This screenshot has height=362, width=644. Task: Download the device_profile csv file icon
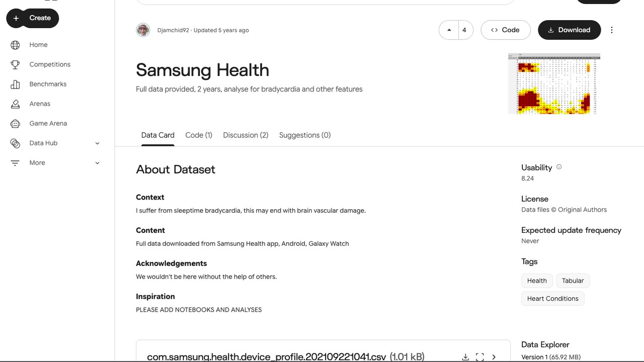465,357
